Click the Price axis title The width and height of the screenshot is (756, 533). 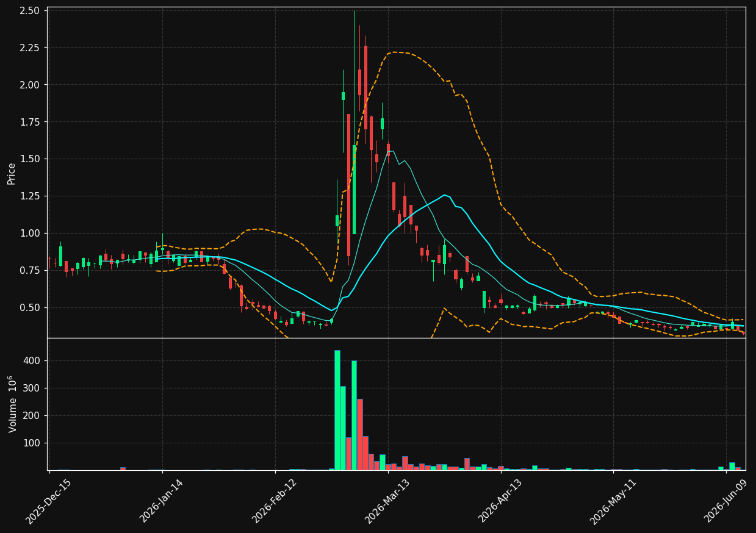[x=12, y=173]
